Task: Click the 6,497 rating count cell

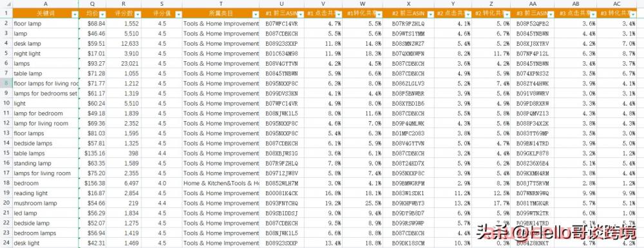Action: click(124, 183)
